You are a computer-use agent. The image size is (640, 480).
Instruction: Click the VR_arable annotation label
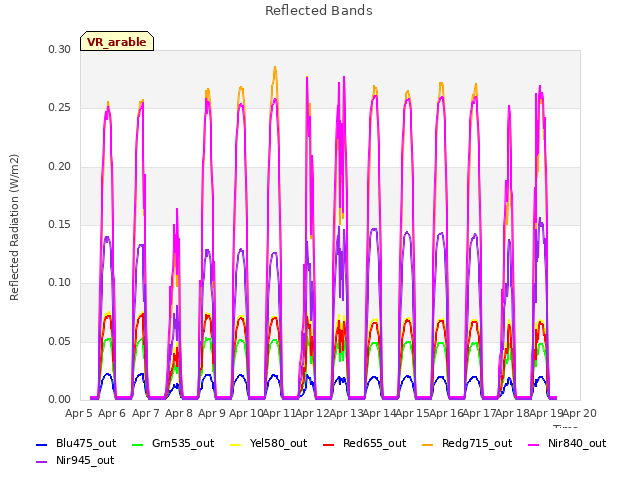pos(117,42)
